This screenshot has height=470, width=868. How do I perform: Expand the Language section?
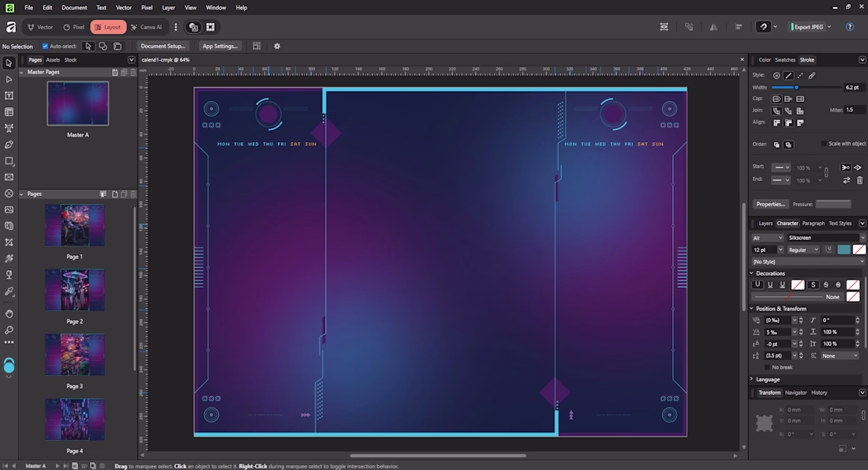tap(752, 380)
